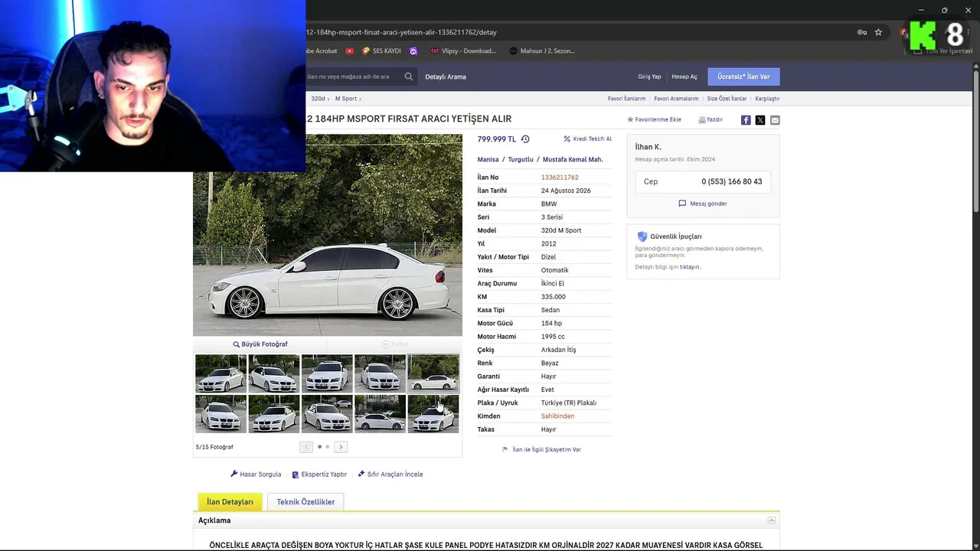The image size is (980, 551).
Task: Click the Yazdır print option
Action: [710, 120]
